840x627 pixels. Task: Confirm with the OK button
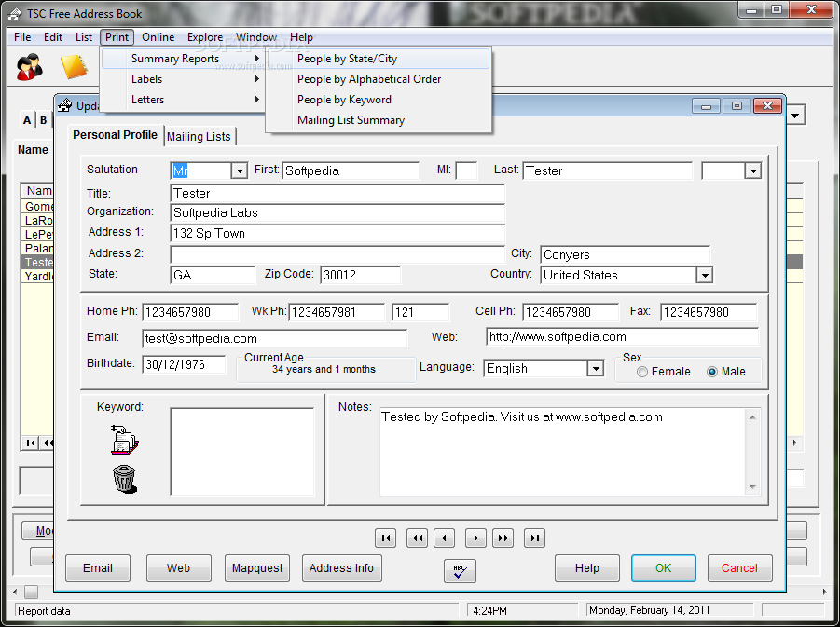663,568
